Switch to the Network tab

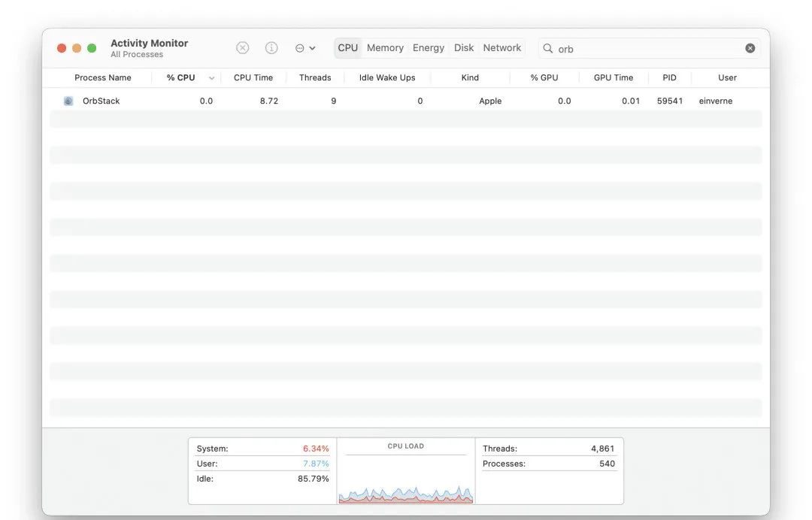click(501, 48)
